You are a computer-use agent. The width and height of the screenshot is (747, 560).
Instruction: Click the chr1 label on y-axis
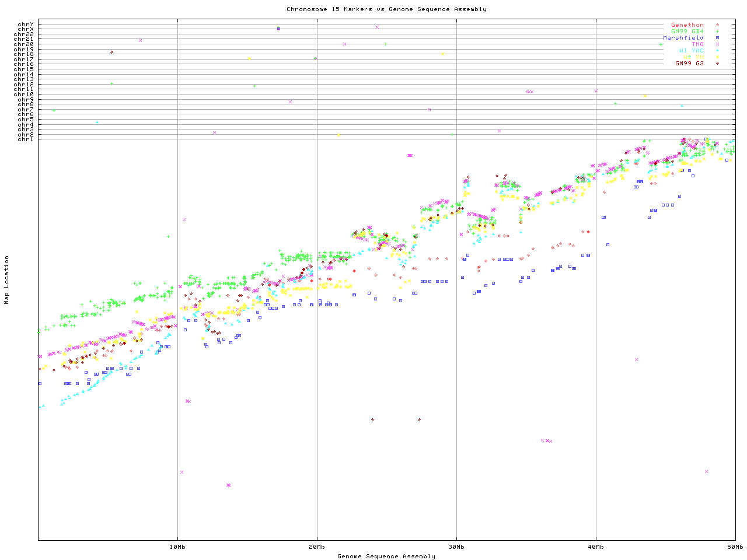pos(26,139)
